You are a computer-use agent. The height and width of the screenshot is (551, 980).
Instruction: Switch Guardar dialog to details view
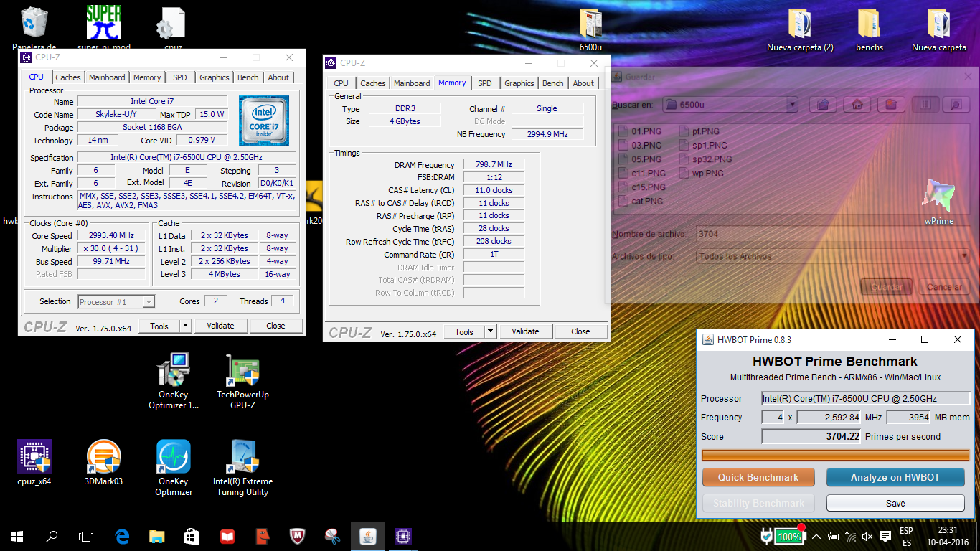(x=955, y=105)
